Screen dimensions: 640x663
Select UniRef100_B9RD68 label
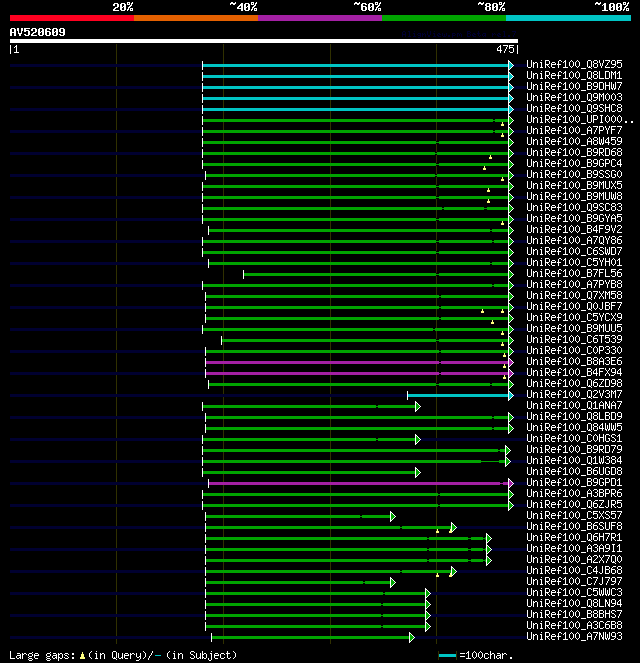[x=574, y=152]
